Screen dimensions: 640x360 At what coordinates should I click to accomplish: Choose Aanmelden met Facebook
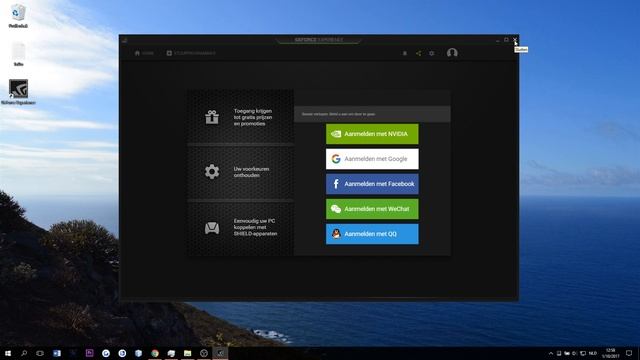pos(372,184)
